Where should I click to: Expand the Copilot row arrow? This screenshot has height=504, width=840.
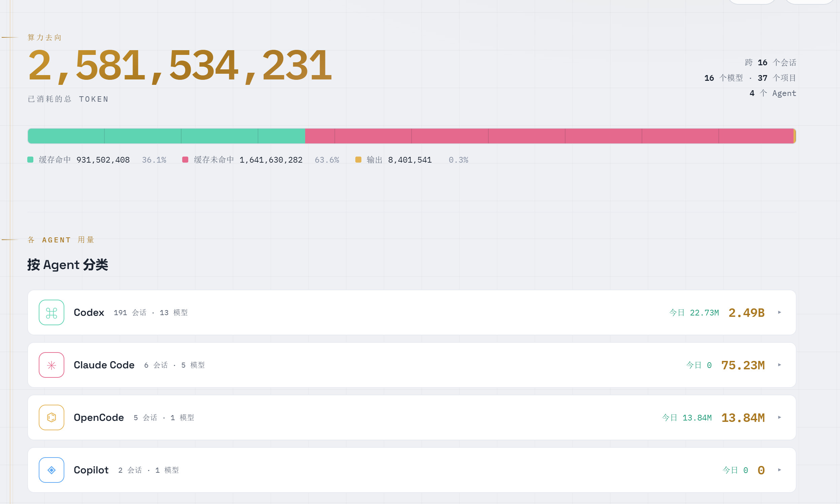click(779, 470)
